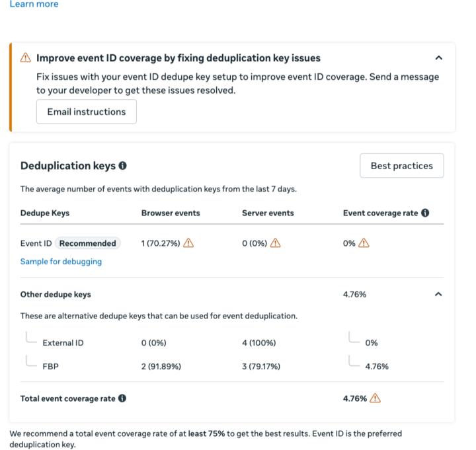This screenshot has height=450, width=476.
Task: Click the Event coverage rate info icon
Action: [425, 213]
